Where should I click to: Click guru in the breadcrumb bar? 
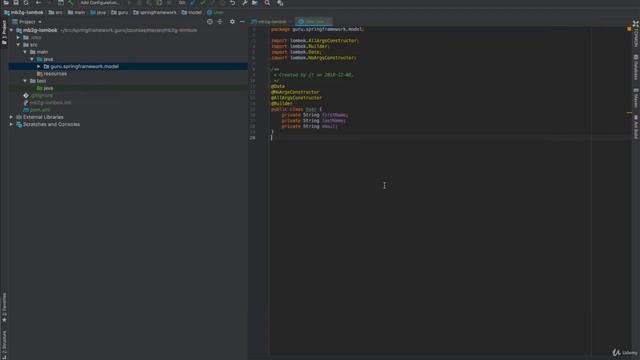[120, 12]
